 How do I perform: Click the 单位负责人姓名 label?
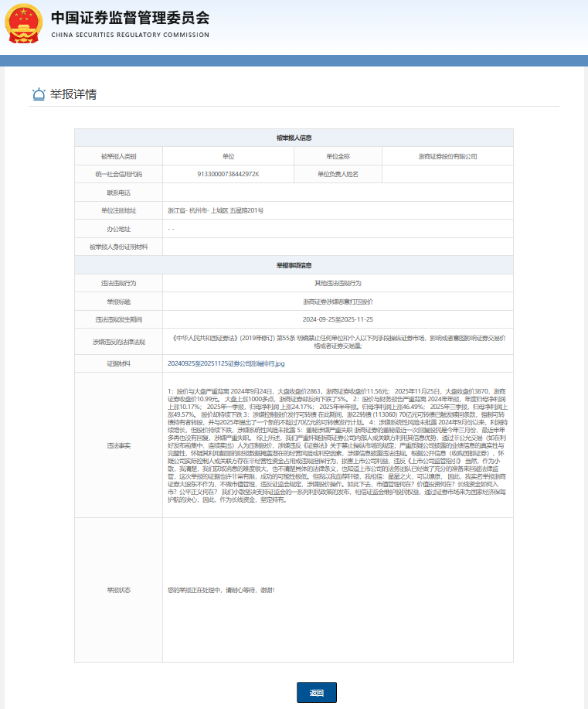point(338,174)
